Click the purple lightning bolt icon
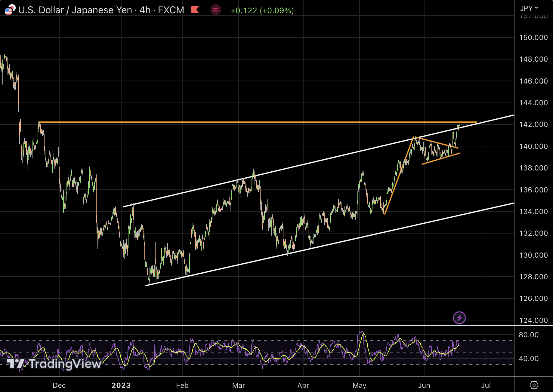Image resolution: width=553 pixels, height=392 pixels. [459, 318]
